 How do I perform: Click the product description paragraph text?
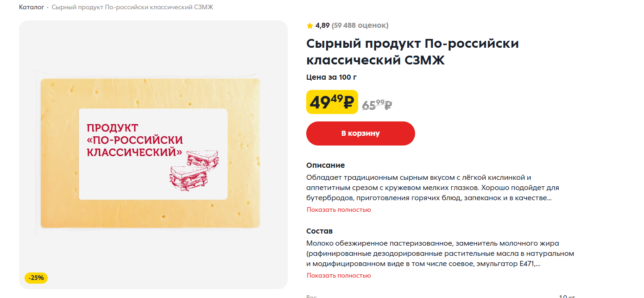tap(433, 188)
